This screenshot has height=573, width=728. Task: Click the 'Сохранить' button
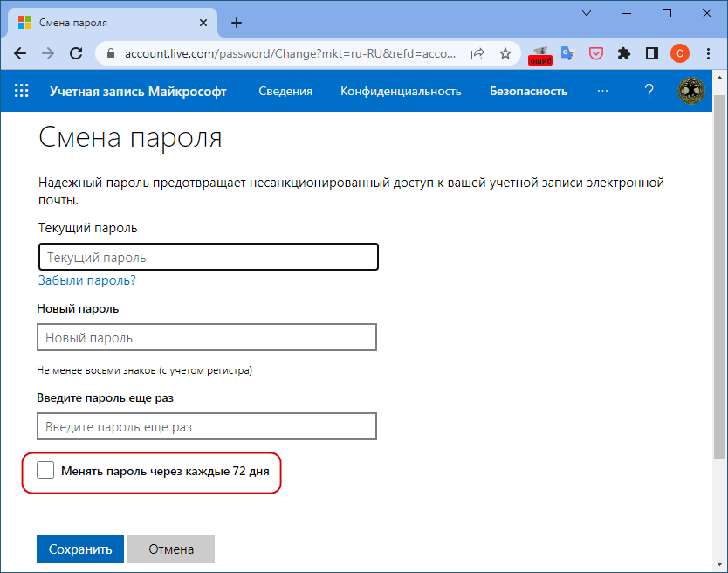point(80,549)
